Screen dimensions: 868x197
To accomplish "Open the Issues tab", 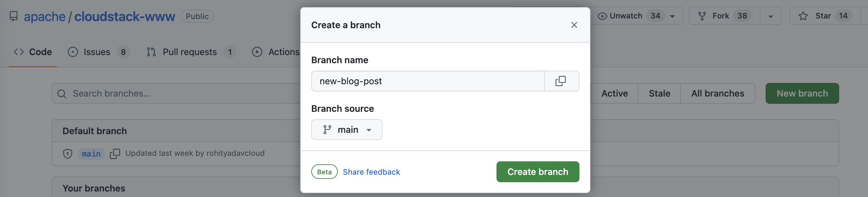I will coord(97,52).
